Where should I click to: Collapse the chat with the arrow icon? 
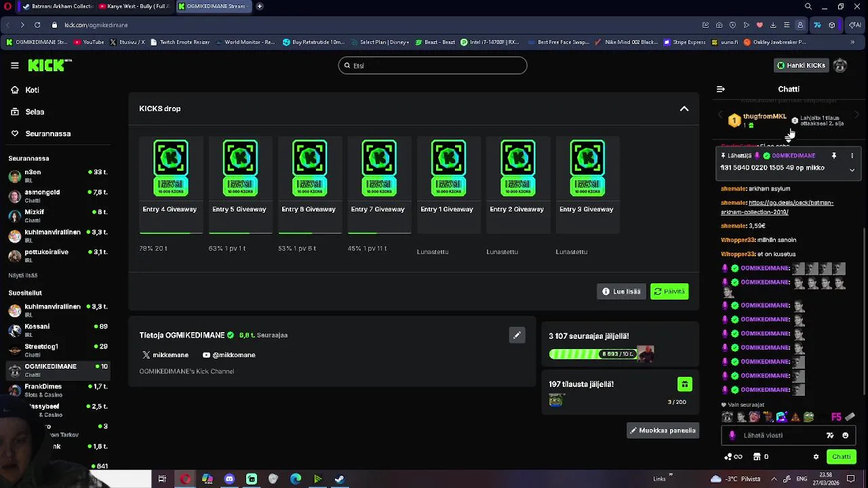click(721, 89)
